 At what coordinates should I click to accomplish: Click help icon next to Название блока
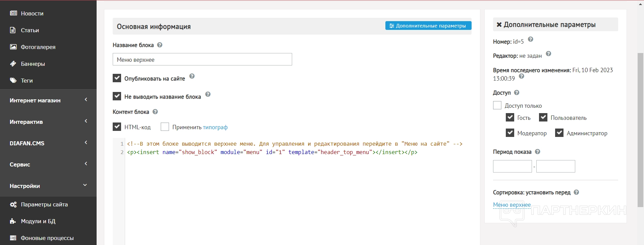(160, 45)
